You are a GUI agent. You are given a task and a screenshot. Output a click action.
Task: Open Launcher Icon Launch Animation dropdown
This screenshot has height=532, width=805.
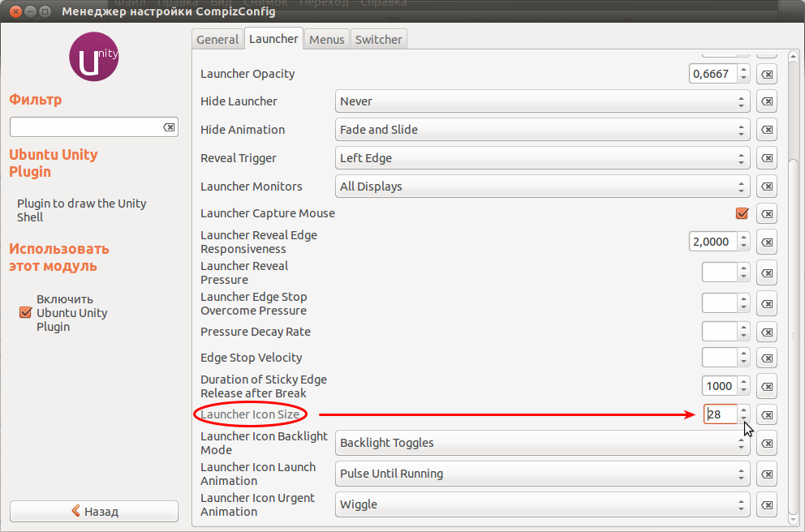(542, 474)
